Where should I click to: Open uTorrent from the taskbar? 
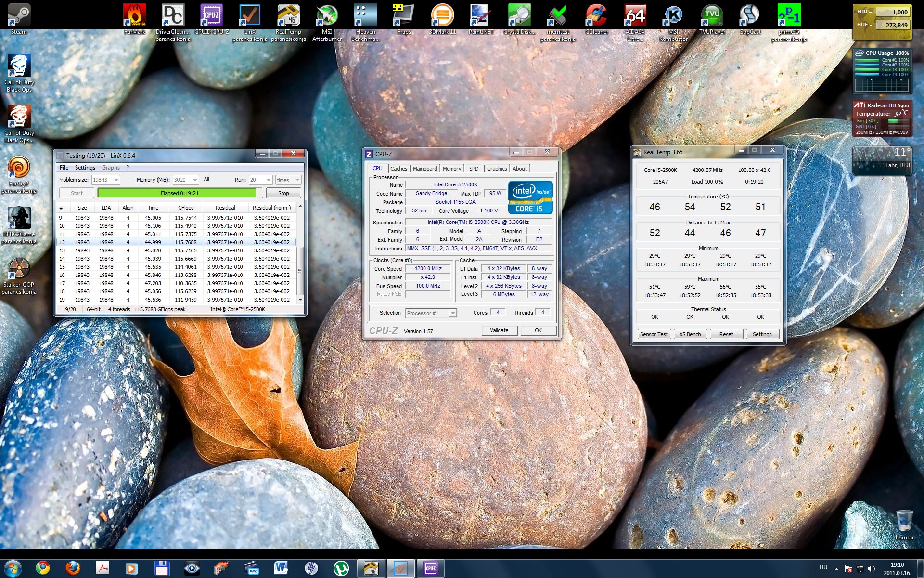341,568
